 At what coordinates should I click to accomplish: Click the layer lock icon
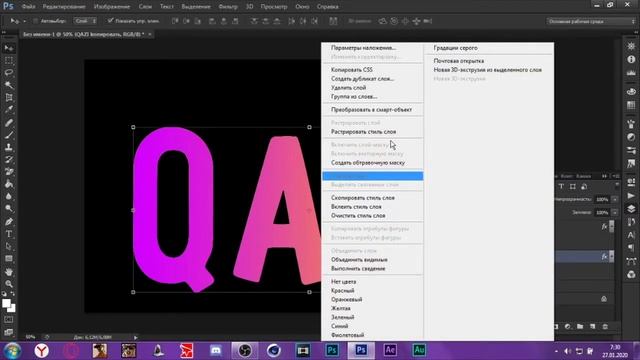point(604,299)
